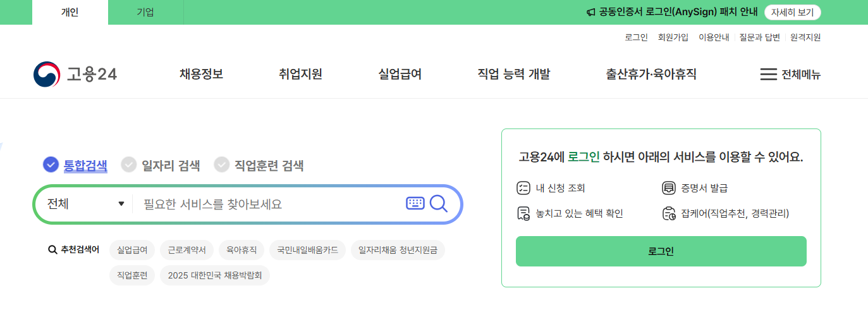The height and width of the screenshot is (319, 868).
Task: Click the green 로그인 button
Action: click(x=661, y=251)
